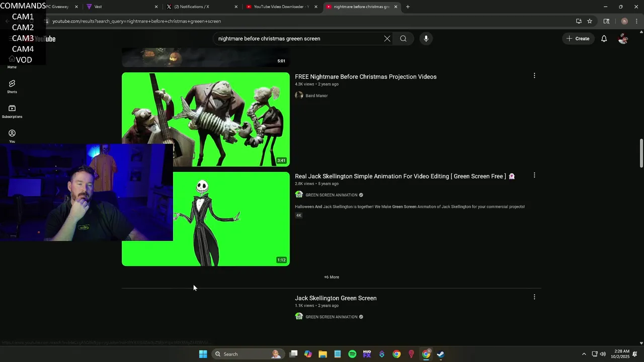This screenshot has width=644, height=362.
Task: Open the Chrome profile button
Action: tap(624, 21)
